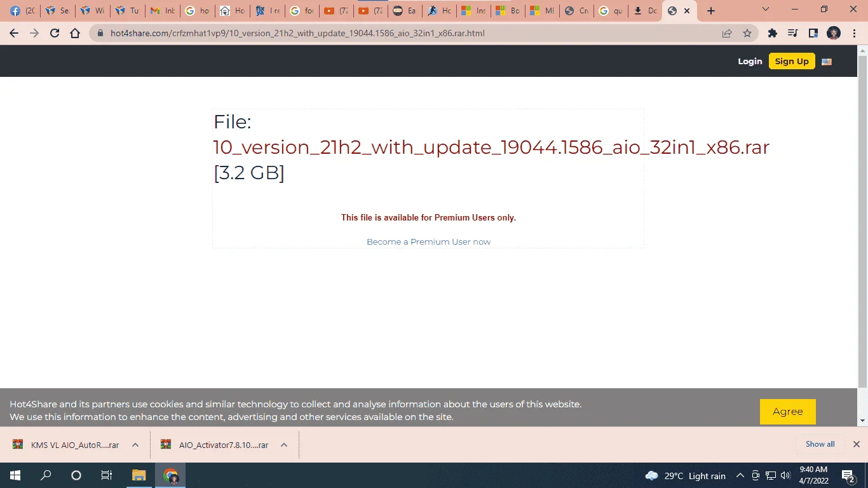Open File Explorer from the taskbar
Viewport: 868px width, 488px height.
coord(139,475)
